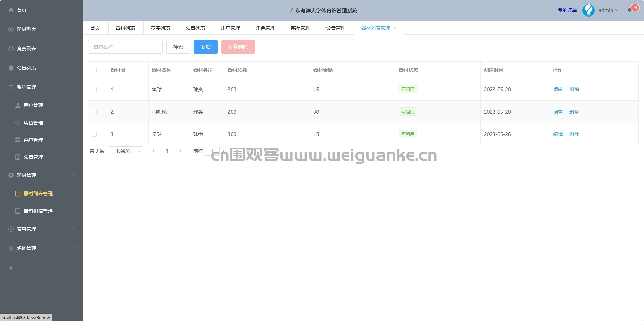644x321 pixels.
Task: Click the 广东海洋大学体育馆管理系统 title
Action: [324, 11]
